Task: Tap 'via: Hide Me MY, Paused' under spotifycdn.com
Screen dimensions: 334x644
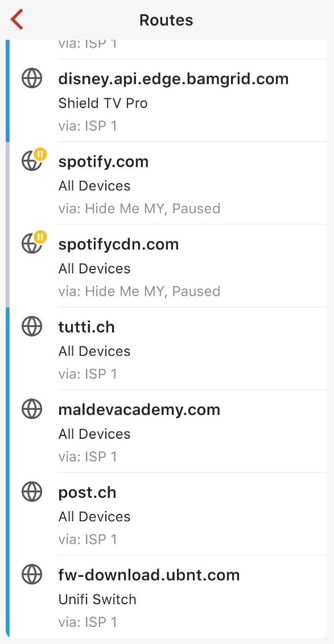Action: click(139, 291)
